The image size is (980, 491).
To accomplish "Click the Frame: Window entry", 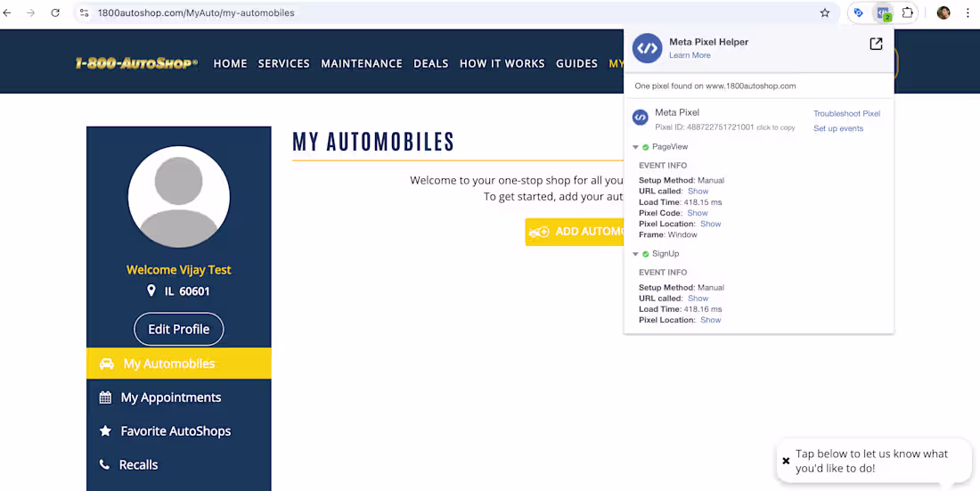I will (x=667, y=235).
